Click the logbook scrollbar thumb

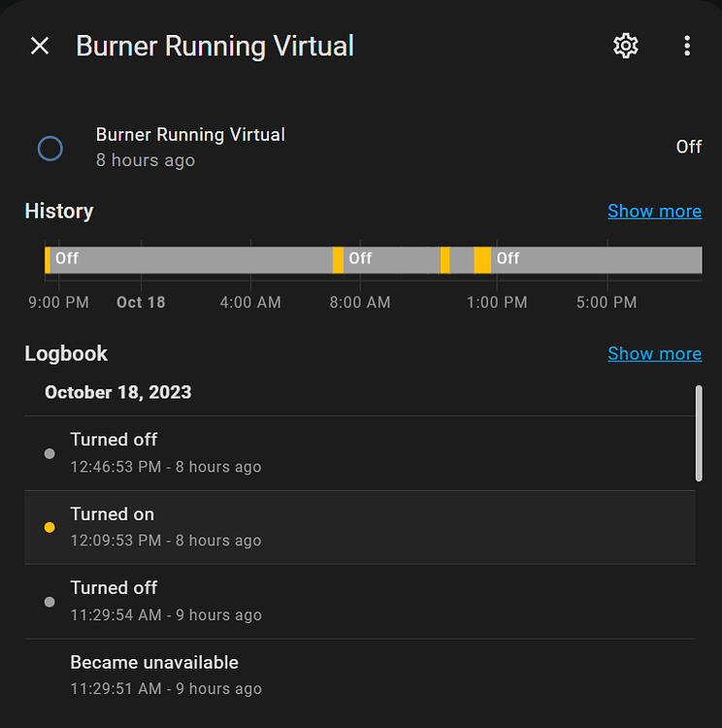pyautogui.click(x=699, y=433)
